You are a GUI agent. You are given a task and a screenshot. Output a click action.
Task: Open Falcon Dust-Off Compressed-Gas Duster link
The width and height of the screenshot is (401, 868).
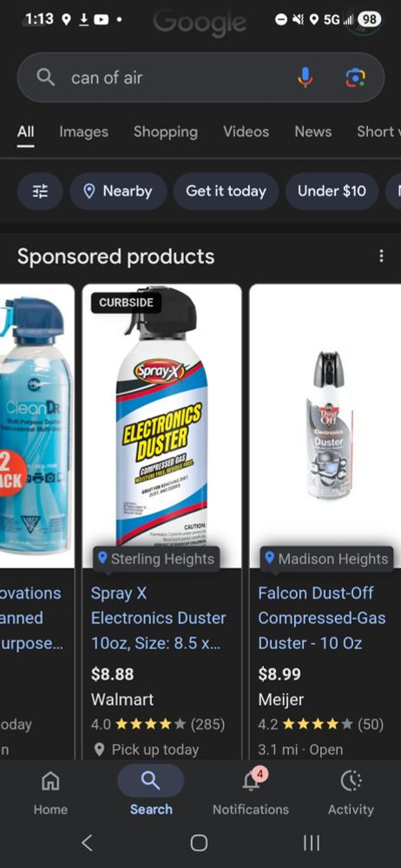(322, 618)
